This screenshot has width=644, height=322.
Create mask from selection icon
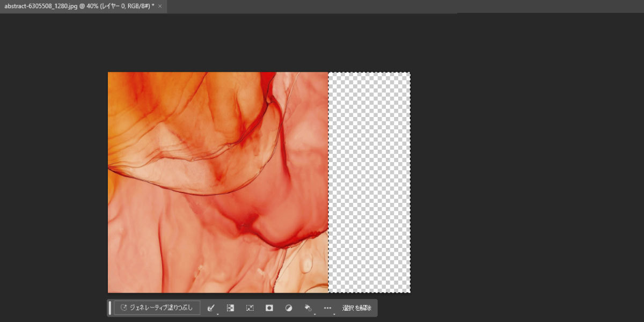click(269, 308)
